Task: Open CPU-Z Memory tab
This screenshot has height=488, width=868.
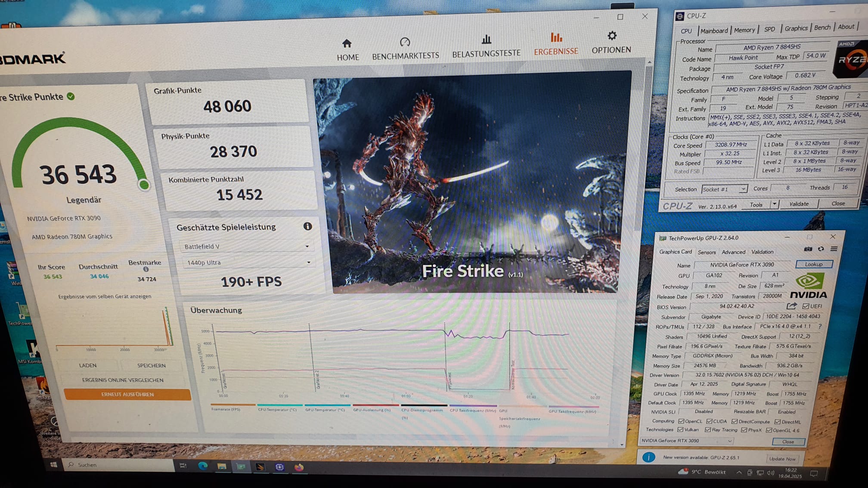Action: pos(744,30)
